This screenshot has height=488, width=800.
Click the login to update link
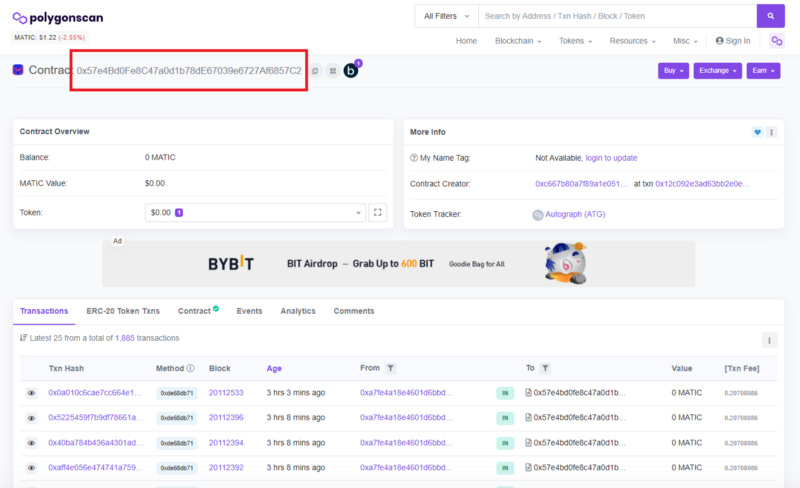[611, 158]
